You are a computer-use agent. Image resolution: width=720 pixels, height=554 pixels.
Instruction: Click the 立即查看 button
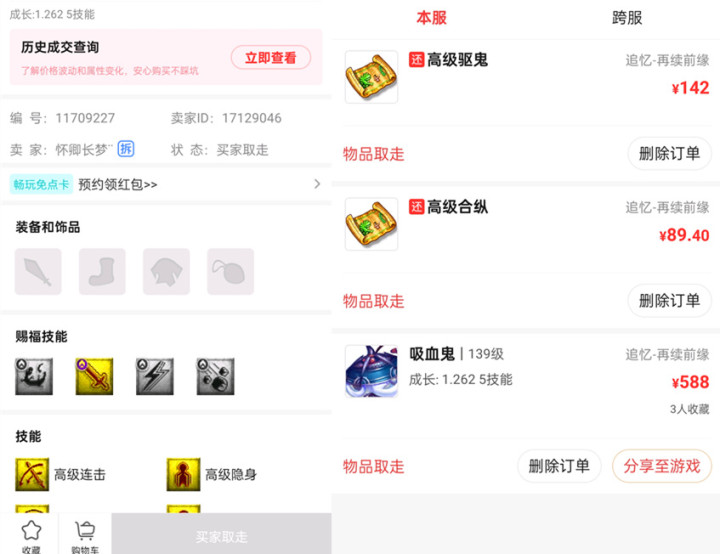pyautogui.click(x=270, y=57)
